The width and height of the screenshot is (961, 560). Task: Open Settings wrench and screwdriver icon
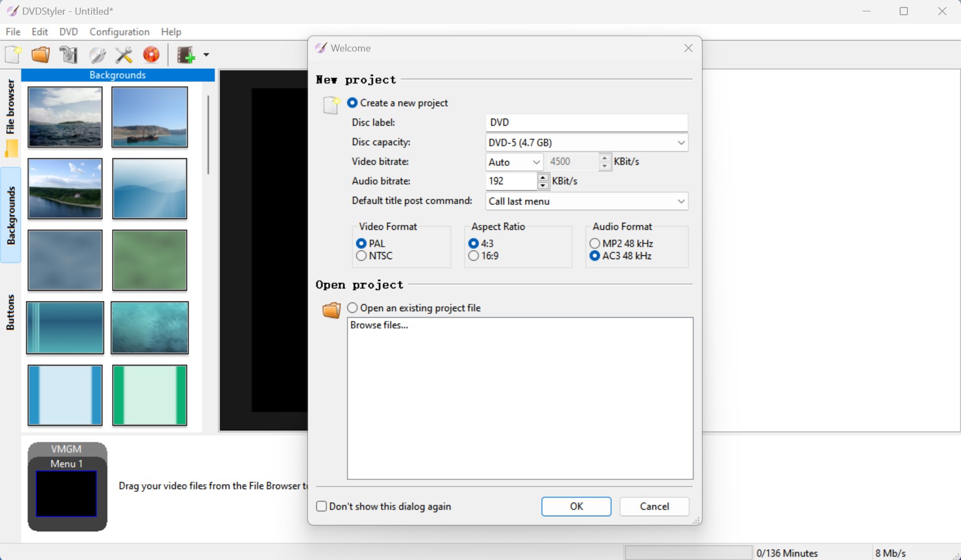124,55
